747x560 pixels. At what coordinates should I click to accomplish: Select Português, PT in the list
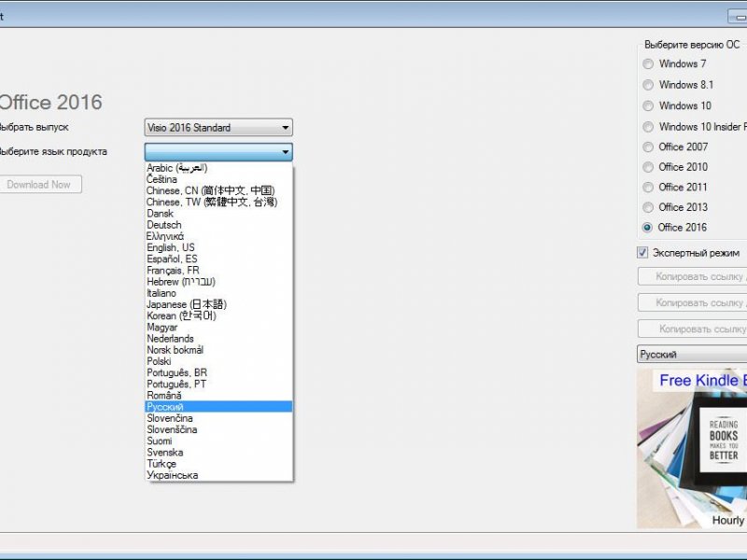coord(218,385)
